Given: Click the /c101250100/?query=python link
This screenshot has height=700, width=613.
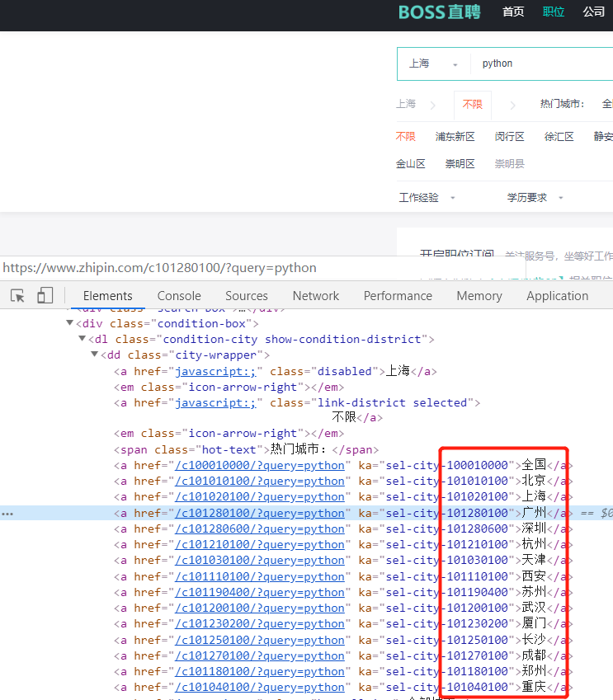Looking at the screenshot, I should (x=260, y=640).
